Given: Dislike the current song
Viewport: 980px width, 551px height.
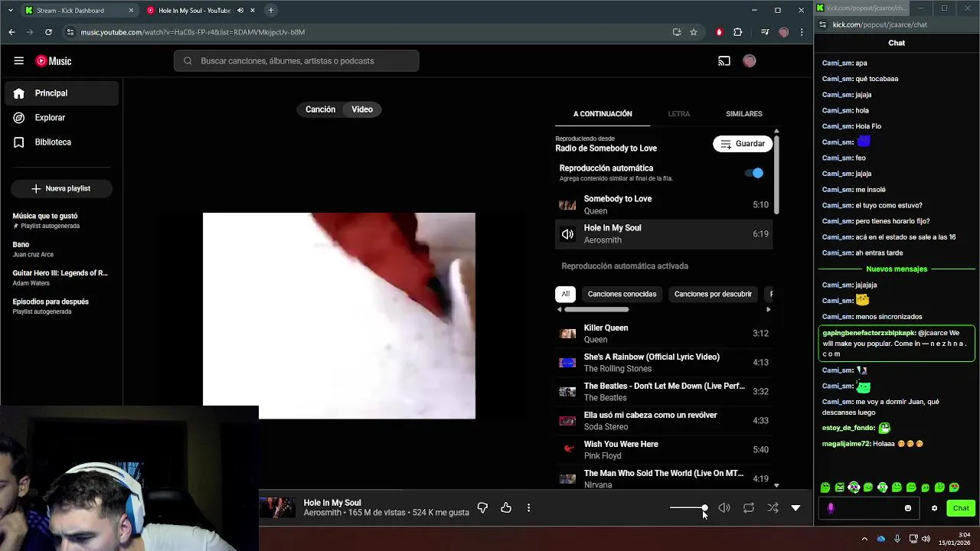Looking at the screenshot, I should (482, 507).
